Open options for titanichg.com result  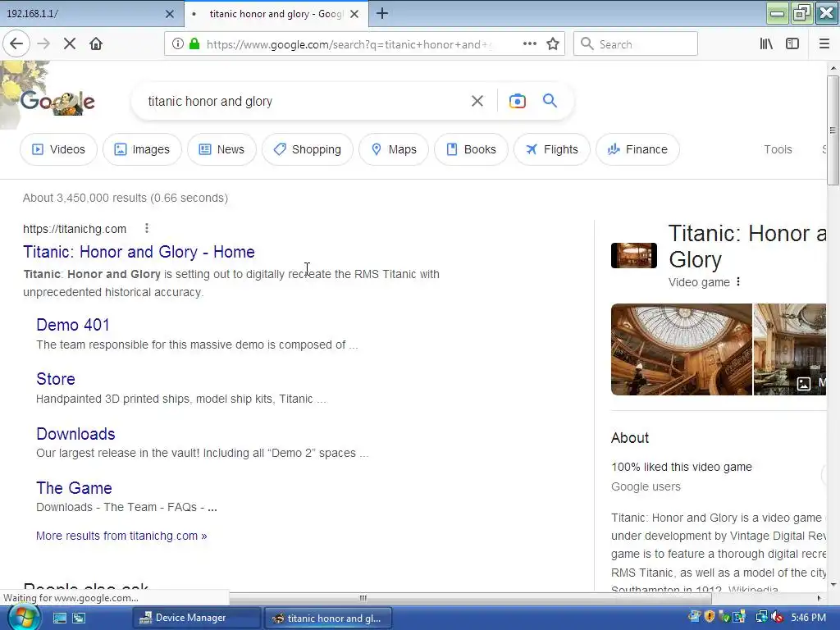(x=147, y=229)
